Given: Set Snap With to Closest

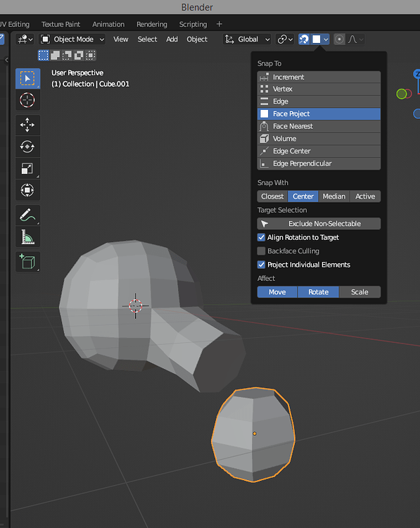Looking at the screenshot, I should click(x=272, y=196).
